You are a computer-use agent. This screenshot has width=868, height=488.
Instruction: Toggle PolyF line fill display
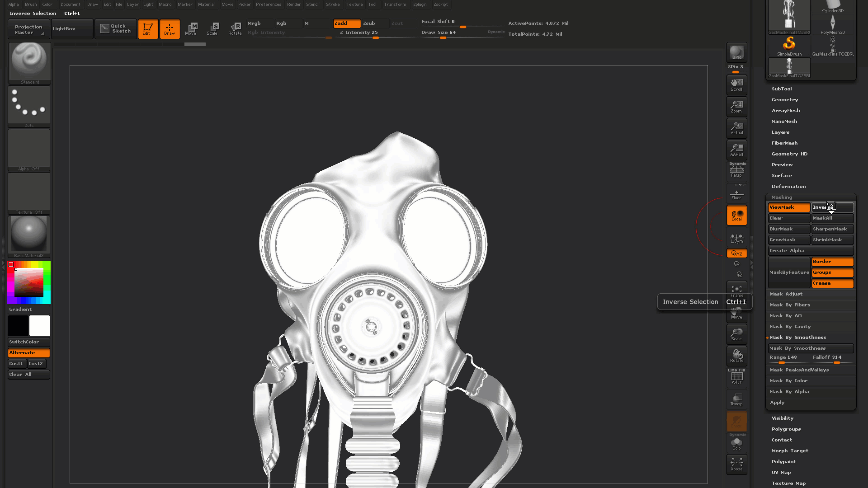(736, 377)
